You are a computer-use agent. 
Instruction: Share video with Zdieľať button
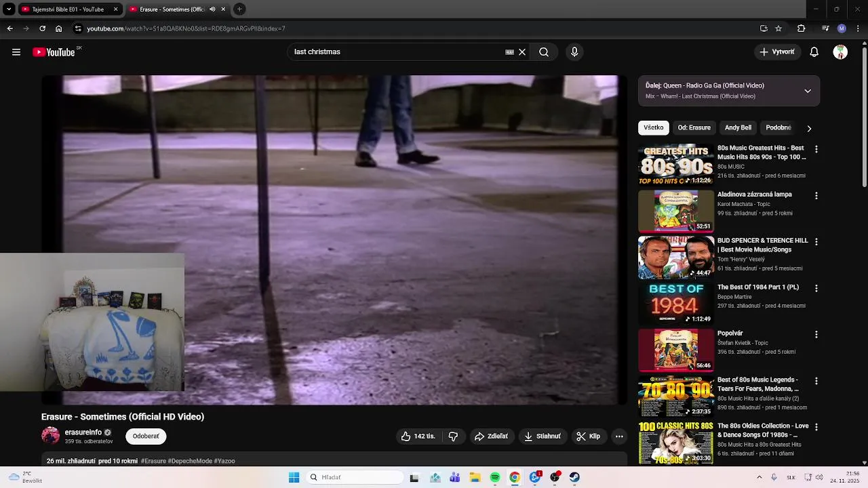point(492,436)
